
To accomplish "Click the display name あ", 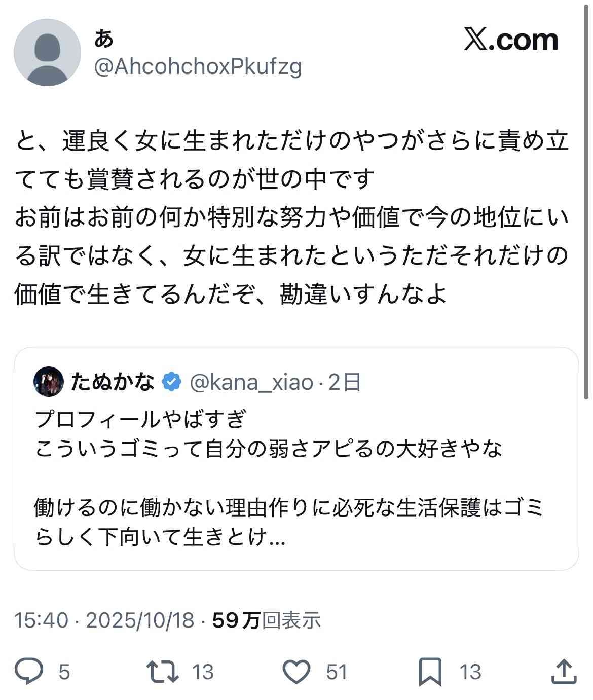I will click(x=104, y=39).
